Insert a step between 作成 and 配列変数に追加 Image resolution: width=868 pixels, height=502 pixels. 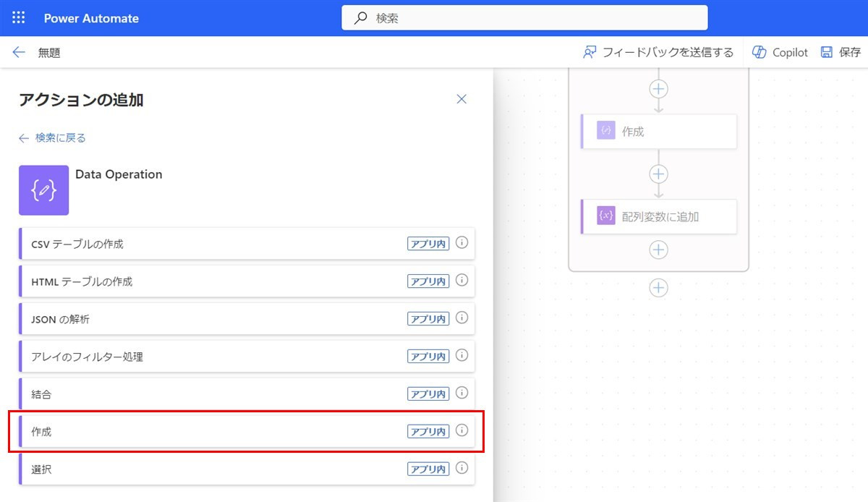coord(658,174)
